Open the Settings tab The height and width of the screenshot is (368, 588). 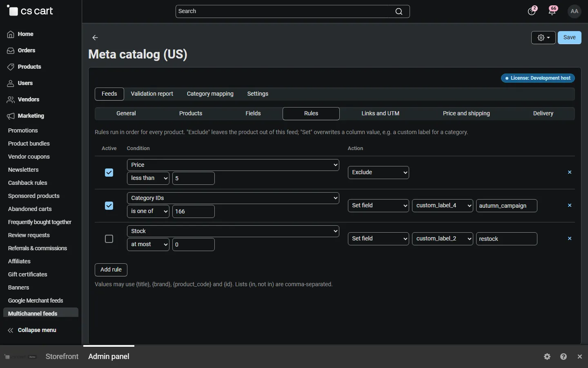click(x=258, y=94)
